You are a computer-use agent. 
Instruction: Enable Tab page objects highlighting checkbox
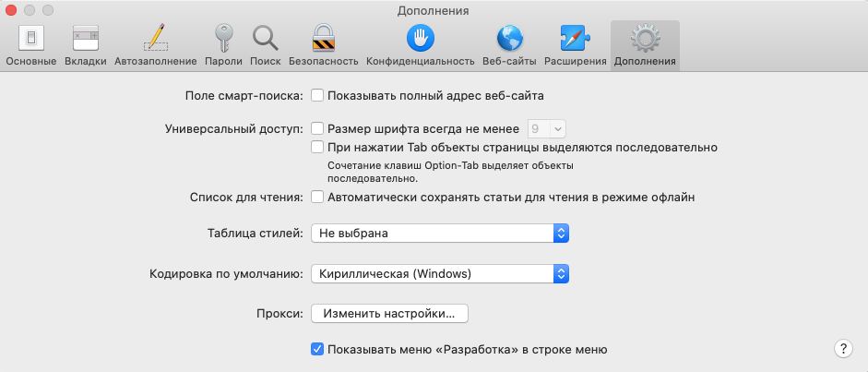pyautogui.click(x=317, y=148)
